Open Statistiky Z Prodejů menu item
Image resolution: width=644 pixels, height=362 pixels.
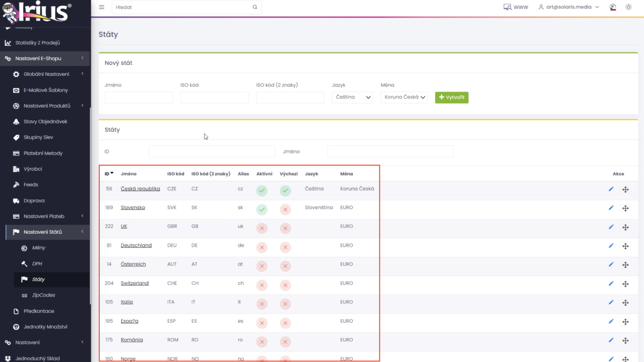(x=38, y=43)
